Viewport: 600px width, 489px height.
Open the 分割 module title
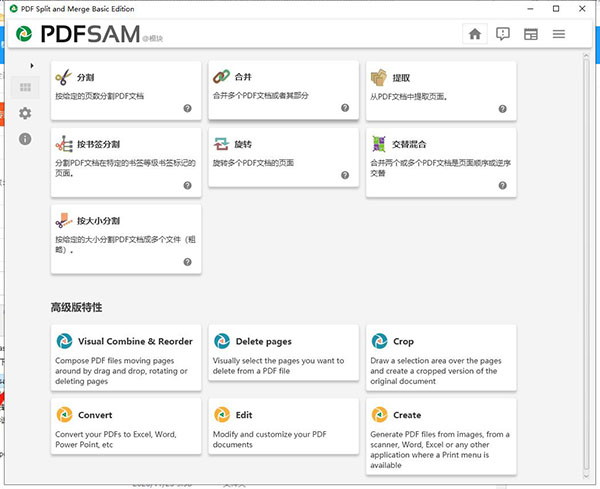86,77
